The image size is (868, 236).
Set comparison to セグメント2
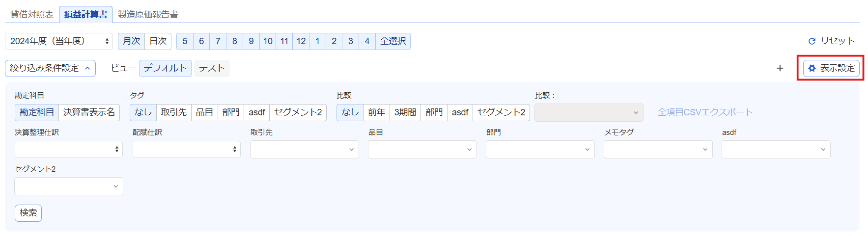tap(502, 112)
